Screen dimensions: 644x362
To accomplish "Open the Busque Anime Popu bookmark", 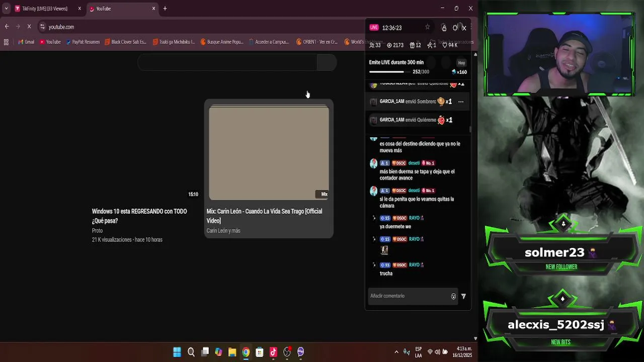I will [222, 42].
